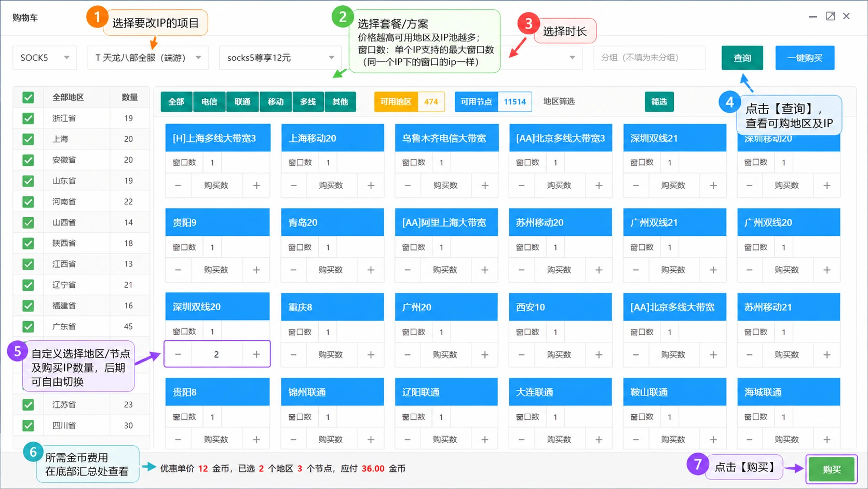Image resolution: width=868 pixels, height=489 pixels.
Task: Toggle 安徽省 region checkbox
Action: click(x=28, y=160)
